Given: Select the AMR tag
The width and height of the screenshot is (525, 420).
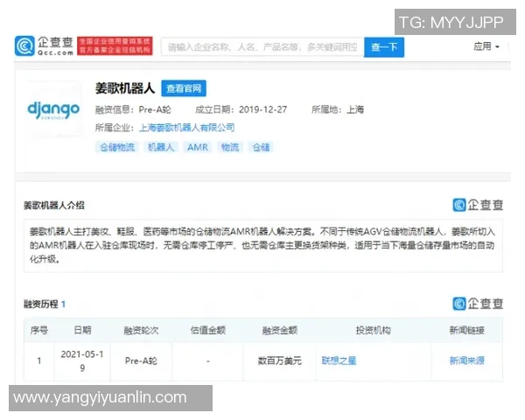Looking at the screenshot, I should pyautogui.click(x=198, y=147).
